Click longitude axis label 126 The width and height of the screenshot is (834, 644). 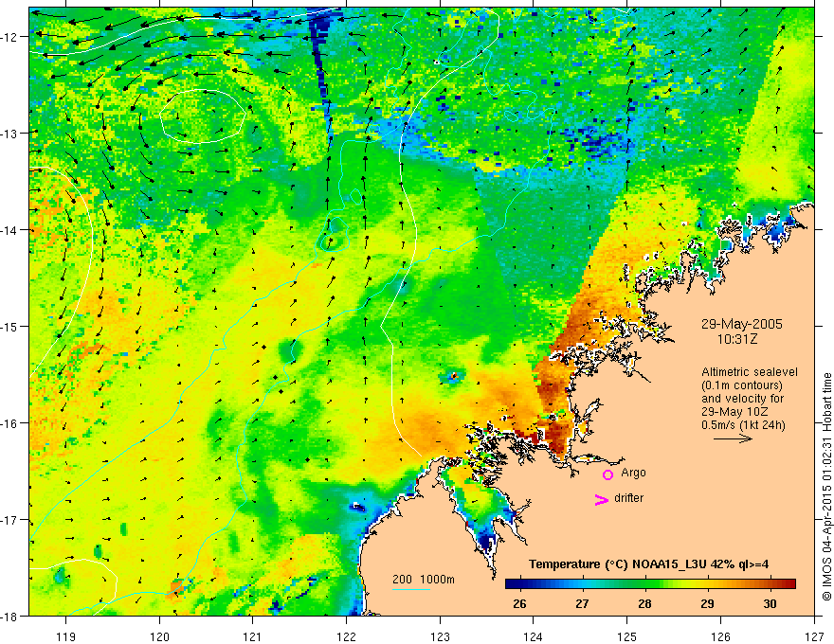[x=720, y=636]
